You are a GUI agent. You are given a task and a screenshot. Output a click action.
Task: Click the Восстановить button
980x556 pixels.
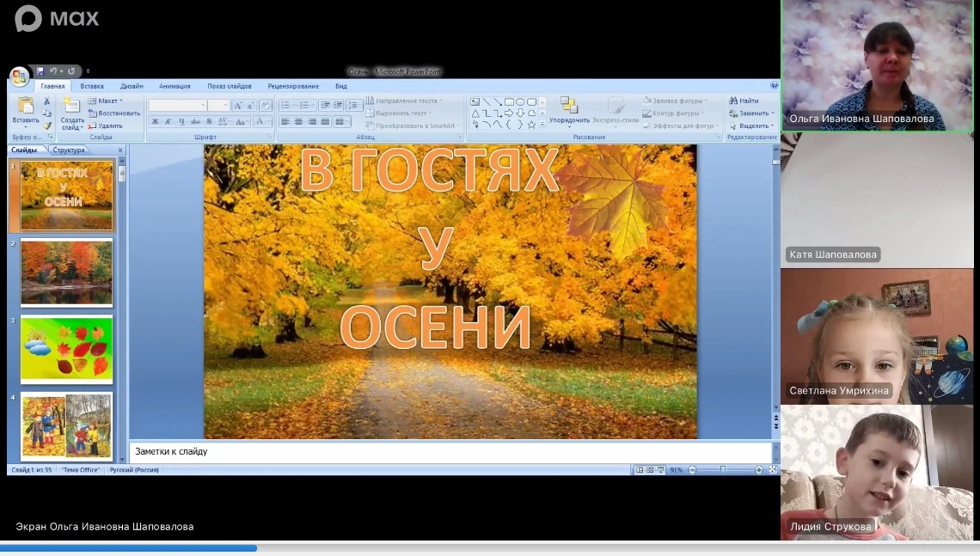pyautogui.click(x=114, y=113)
